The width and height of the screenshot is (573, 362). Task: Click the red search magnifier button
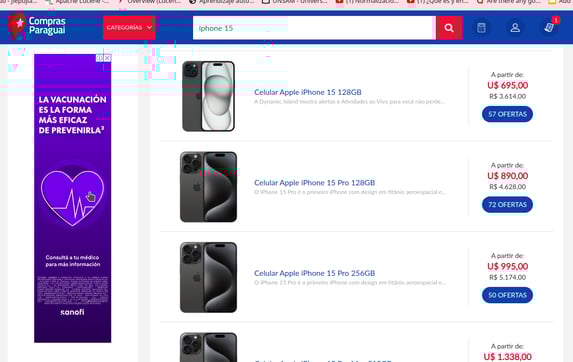coord(449,28)
